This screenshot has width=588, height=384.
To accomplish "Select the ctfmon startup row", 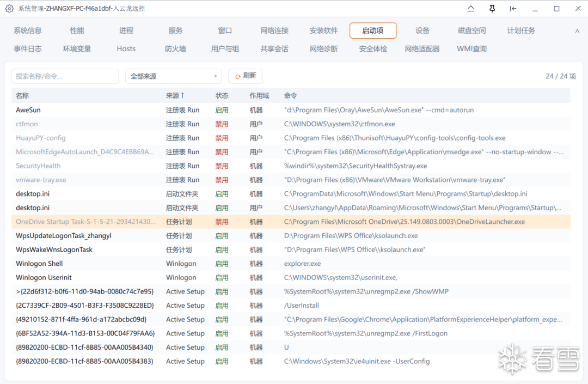I will tap(291, 124).
